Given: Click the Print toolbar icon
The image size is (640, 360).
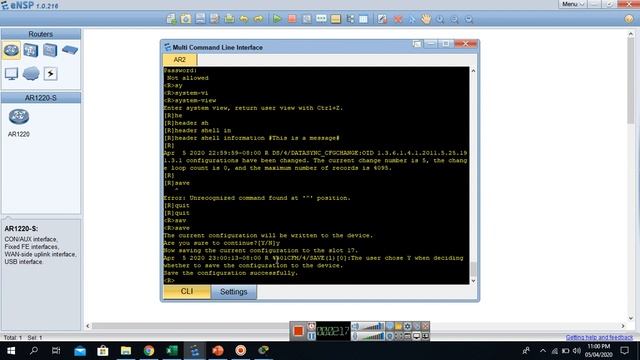Looking at the screenshot, I should pyautogui.click(x=229, y=19).
